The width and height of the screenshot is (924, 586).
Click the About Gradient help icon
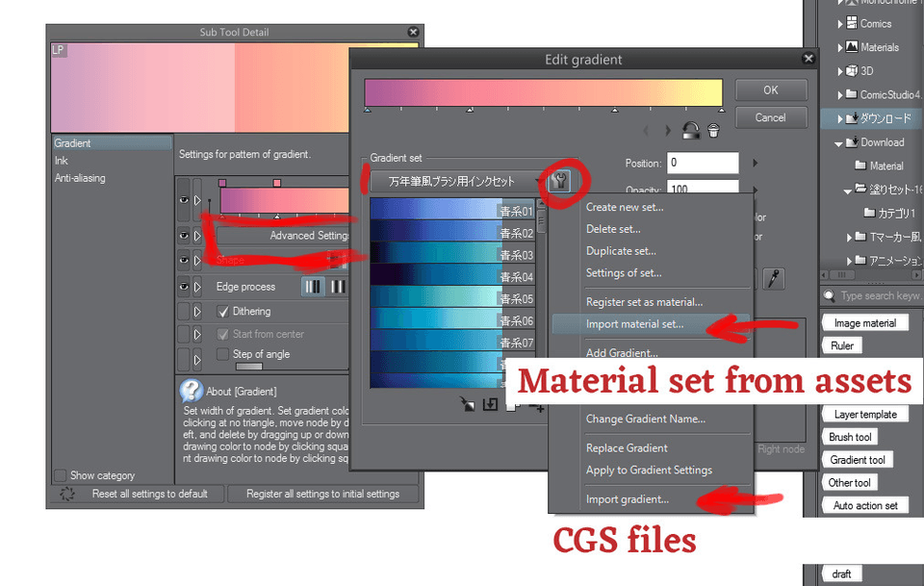pos(191,391)
